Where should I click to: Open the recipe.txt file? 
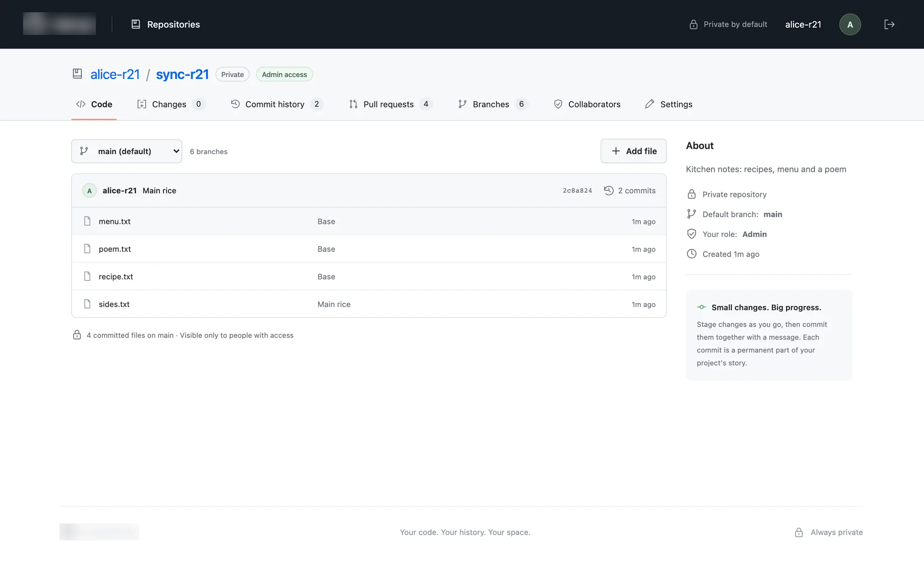click(115, 276)
